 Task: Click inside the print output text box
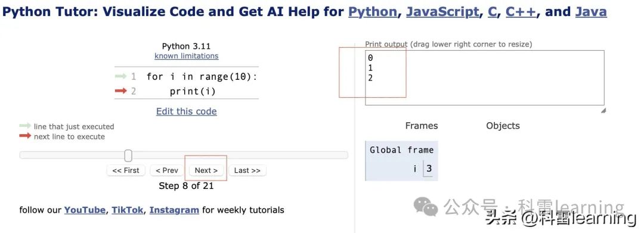pyautogui.click(x=485, y=77)
